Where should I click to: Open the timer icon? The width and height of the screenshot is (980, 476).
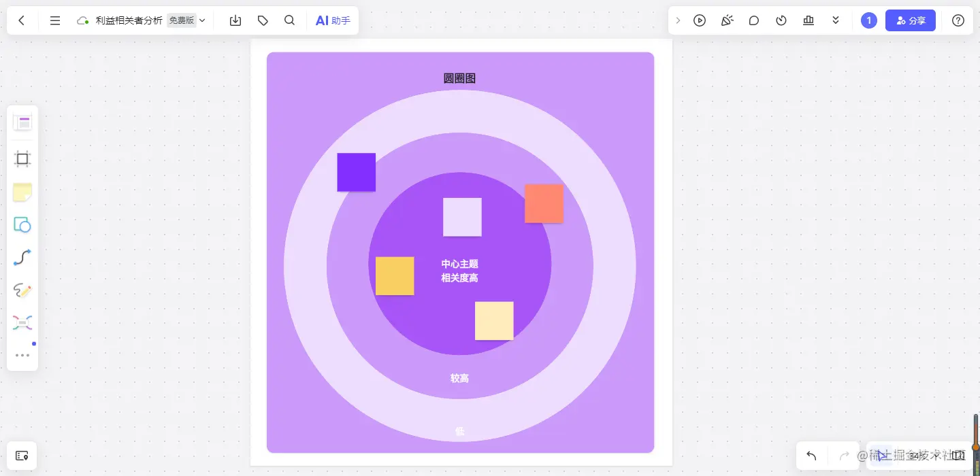(x=781, y=20)
